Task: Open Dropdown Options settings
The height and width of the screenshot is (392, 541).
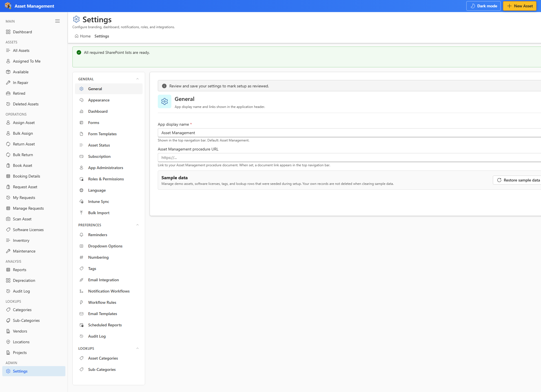Action: (x=109, y=246)
